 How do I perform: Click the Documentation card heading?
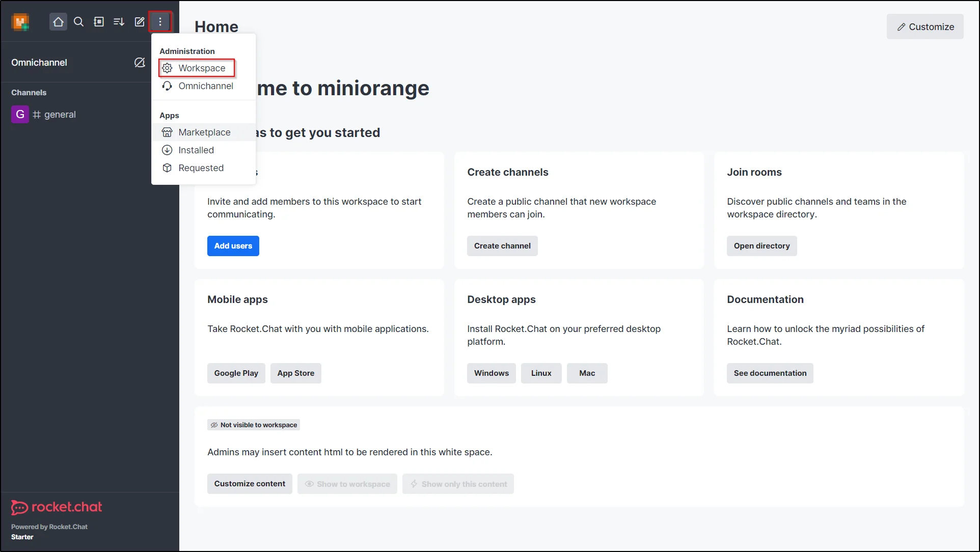coord(765,299)
